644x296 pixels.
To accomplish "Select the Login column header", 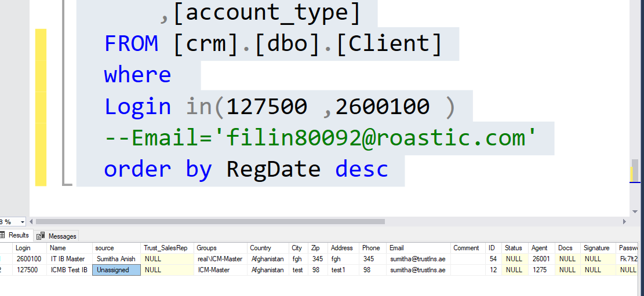I will 23,248.
